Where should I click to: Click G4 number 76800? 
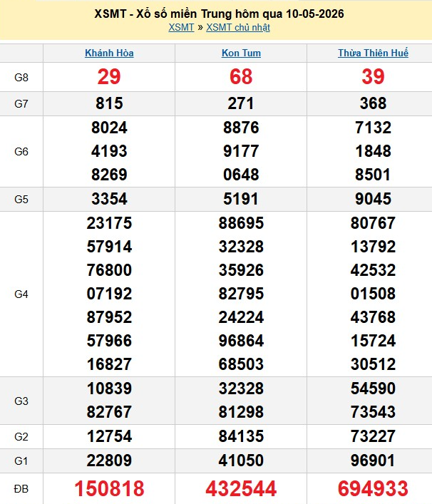click(109, 270)
